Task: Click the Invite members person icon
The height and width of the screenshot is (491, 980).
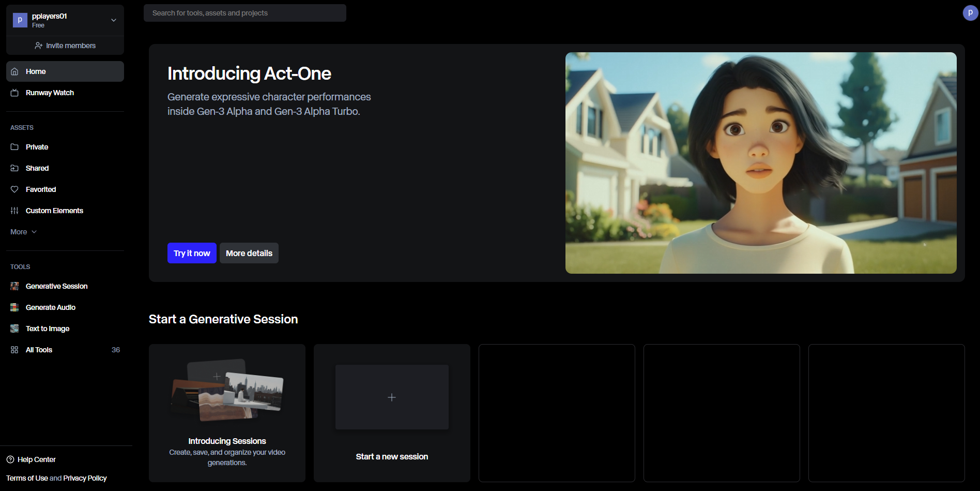Action: [x=39, y=46]
